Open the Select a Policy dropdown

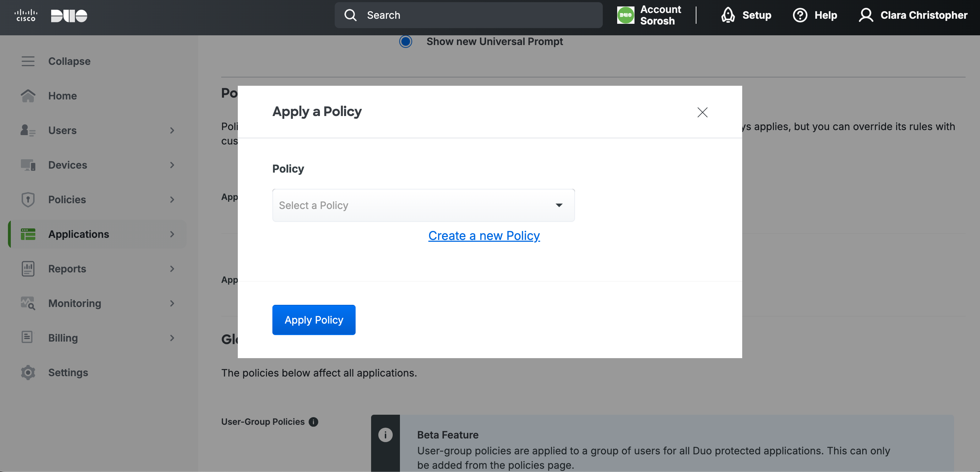(x=423, y=205)
